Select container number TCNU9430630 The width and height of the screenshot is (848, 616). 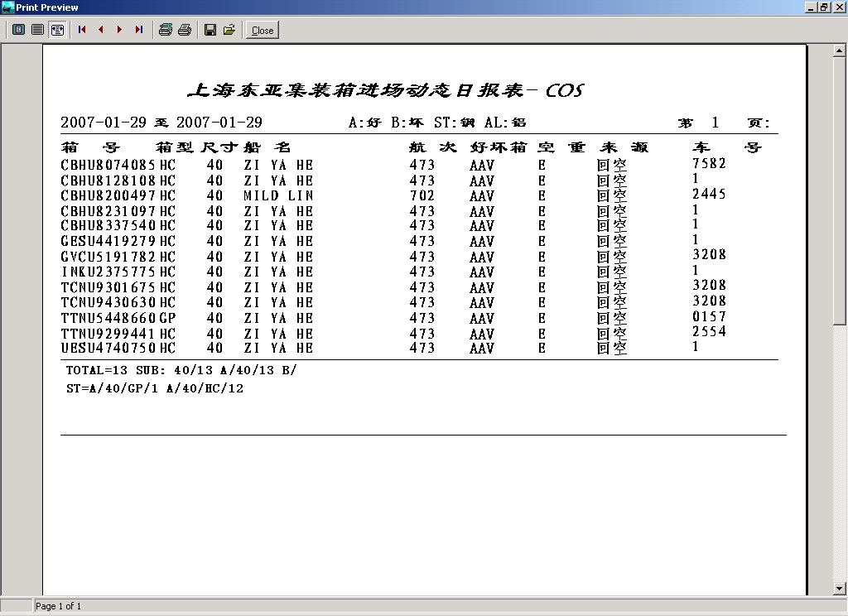coord(108,301)
